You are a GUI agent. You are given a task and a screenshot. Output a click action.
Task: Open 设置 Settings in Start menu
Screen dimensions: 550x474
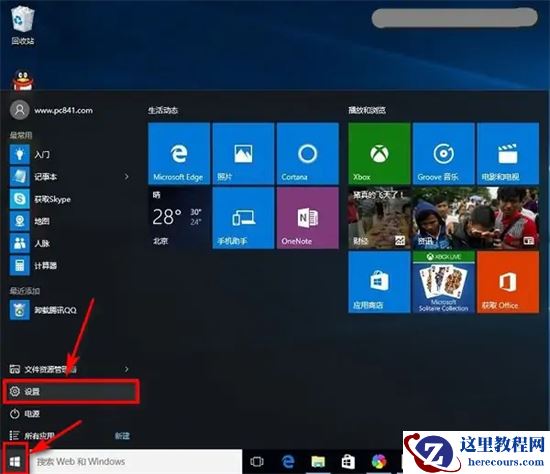(x=71, y=391)
